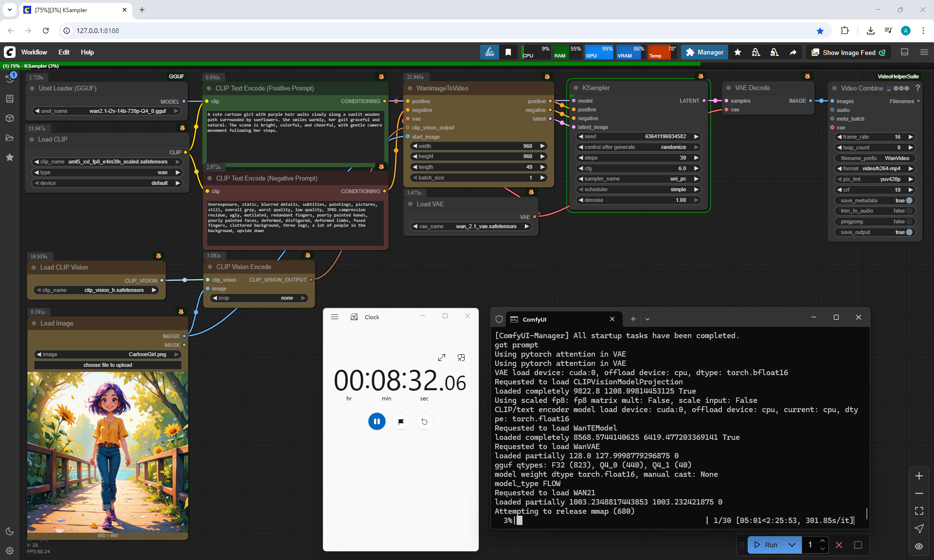
Task: Open Run button dropdown arrow
Action: [792, 545]
